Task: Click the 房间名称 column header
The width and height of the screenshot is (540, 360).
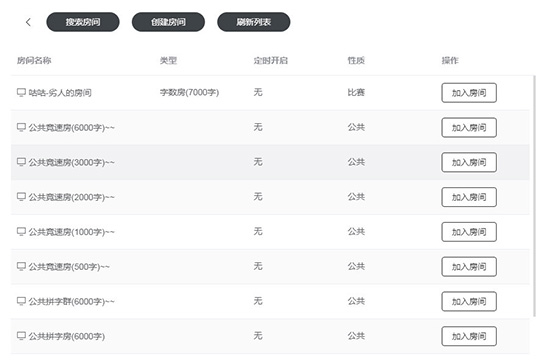Action: (34, 61)
